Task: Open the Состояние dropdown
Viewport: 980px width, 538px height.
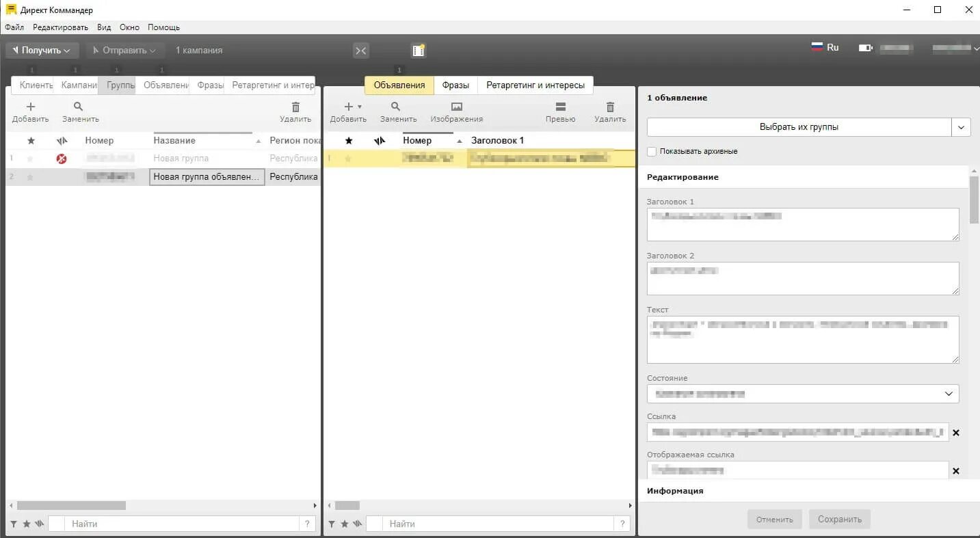Action: [803, 394]
